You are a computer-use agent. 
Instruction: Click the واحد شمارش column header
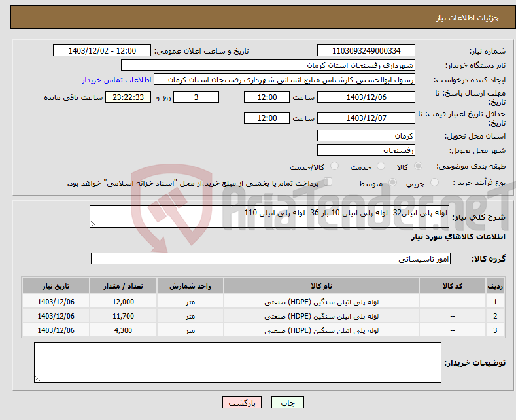click(x=190, y=286)
